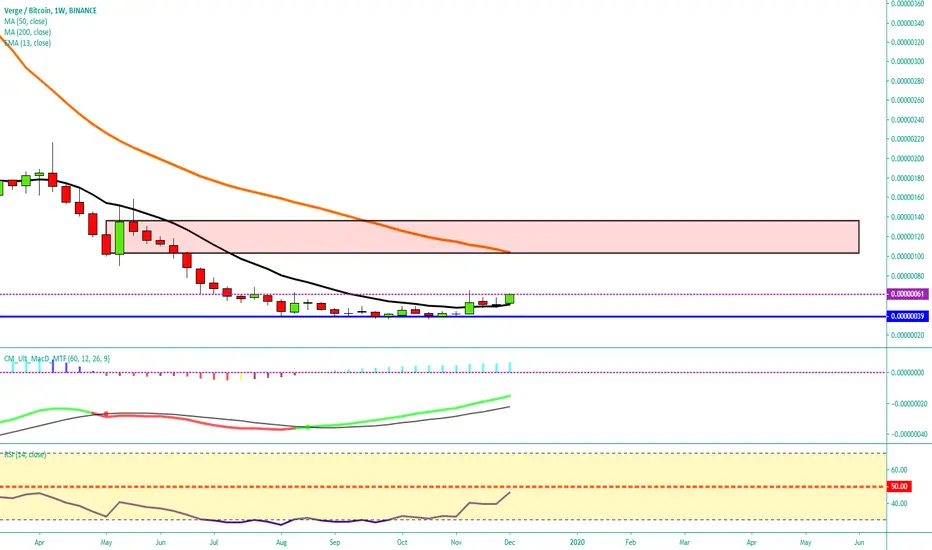Image resolution: width=932 pixels, height=550 pixels.
Task: Click the Verge / Bitcoin, 1W, BINANCE title
Action: pos(50,11)
